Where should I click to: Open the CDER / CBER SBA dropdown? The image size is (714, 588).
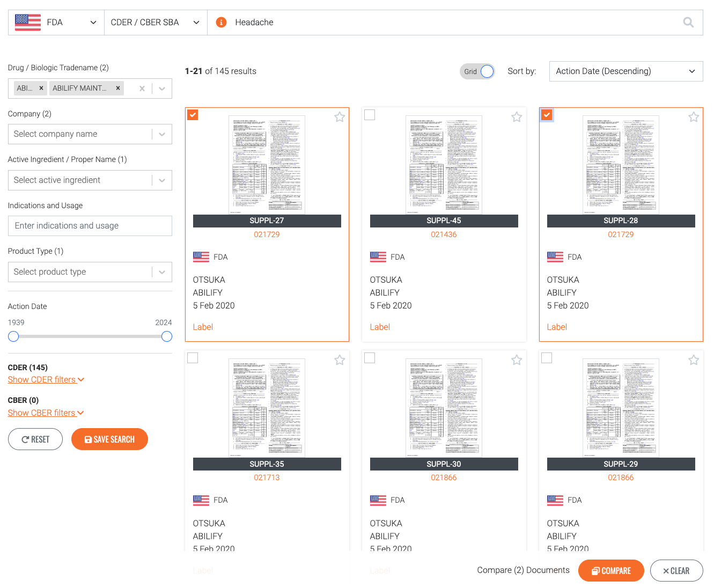tap(156, 23)
